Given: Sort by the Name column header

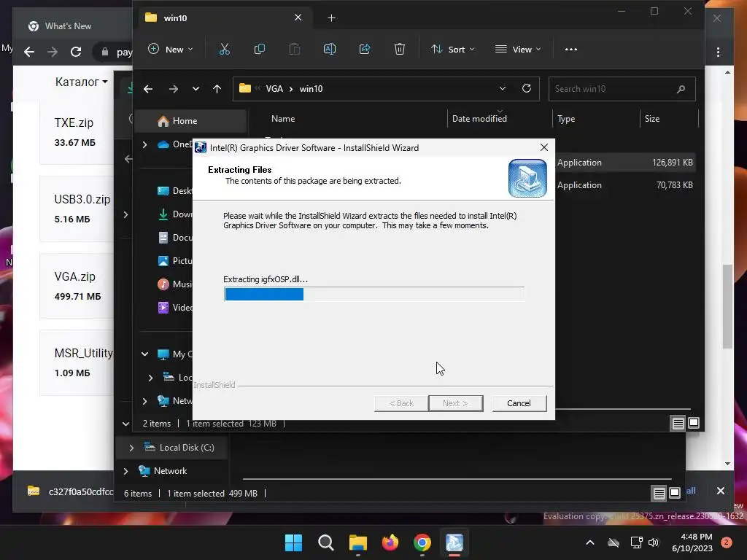Looking at the screenshot, I should point(283,119).
